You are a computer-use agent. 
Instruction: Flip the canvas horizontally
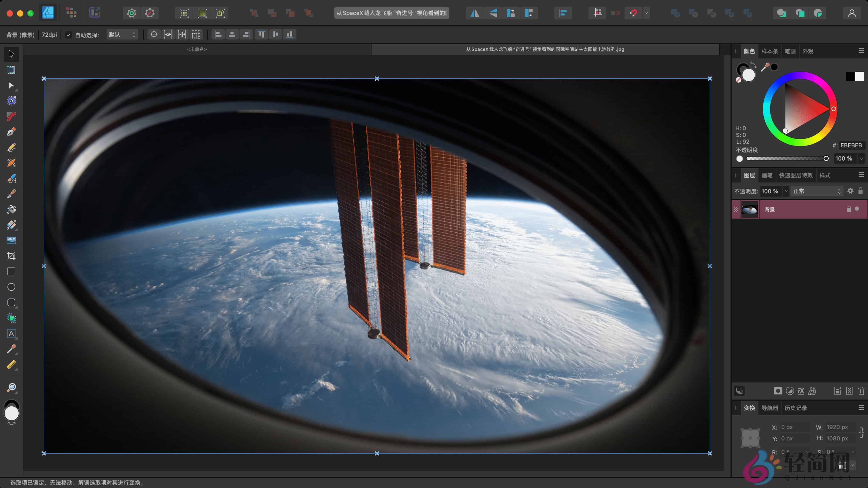tap(474, 13)
